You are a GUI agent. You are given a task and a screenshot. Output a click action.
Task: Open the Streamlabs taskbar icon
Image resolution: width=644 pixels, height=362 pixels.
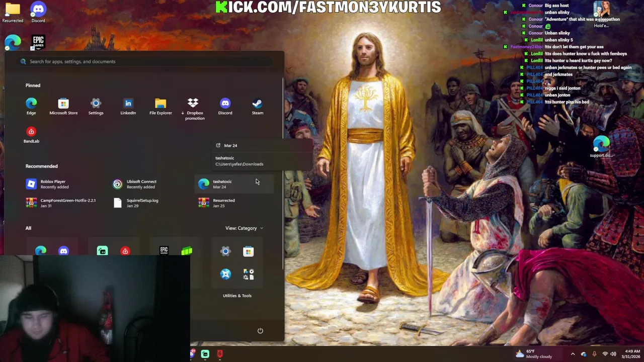point(205,354)
